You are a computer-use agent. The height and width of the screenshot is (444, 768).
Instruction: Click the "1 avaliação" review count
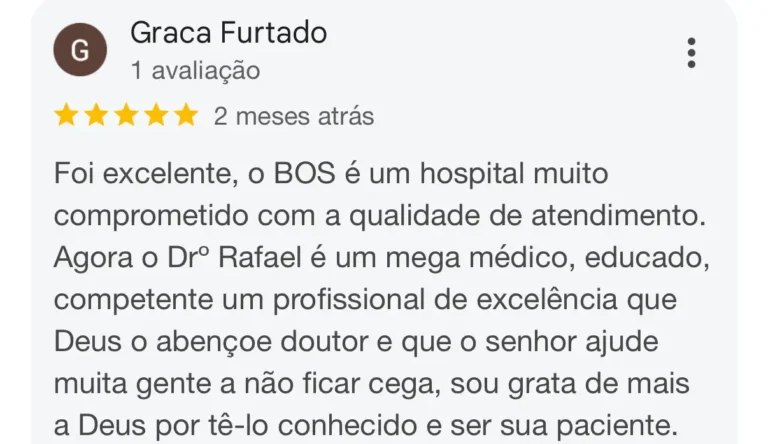click(195, 70)
